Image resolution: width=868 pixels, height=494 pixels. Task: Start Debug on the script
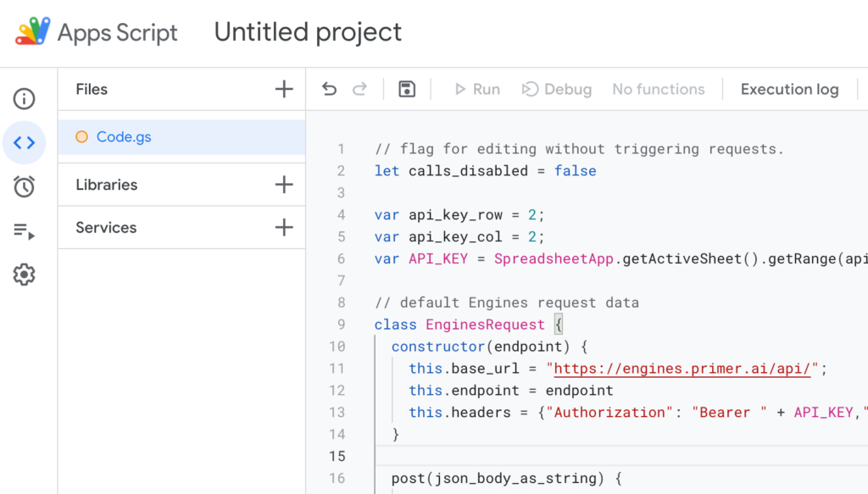(x=557, y=89)
